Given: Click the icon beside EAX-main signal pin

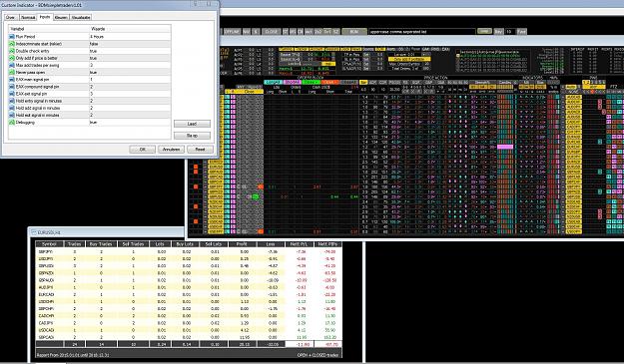Looking at the screenshot, I should tap(12, 80).
